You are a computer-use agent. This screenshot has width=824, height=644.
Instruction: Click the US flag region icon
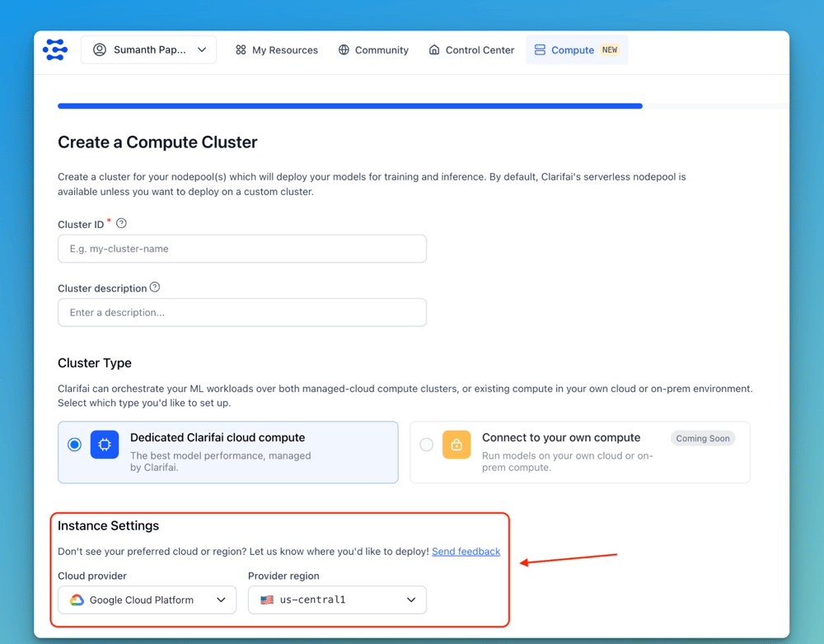point(267,600)
